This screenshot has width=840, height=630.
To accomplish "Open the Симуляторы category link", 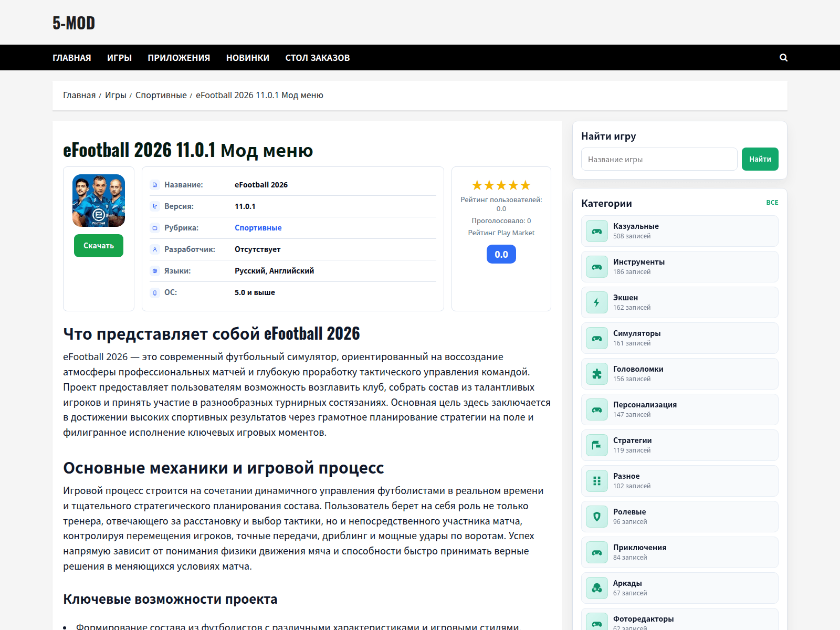I will (x=680, y=338).
